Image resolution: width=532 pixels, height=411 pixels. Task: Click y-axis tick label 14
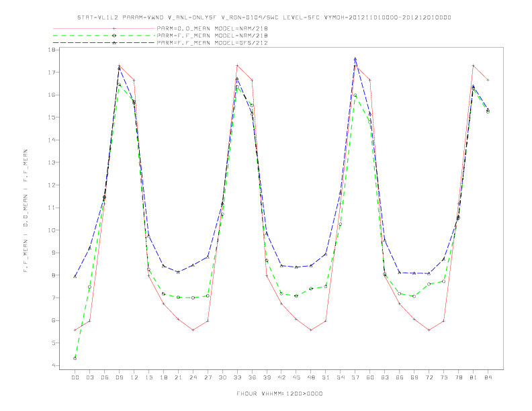tap(52, 140)
